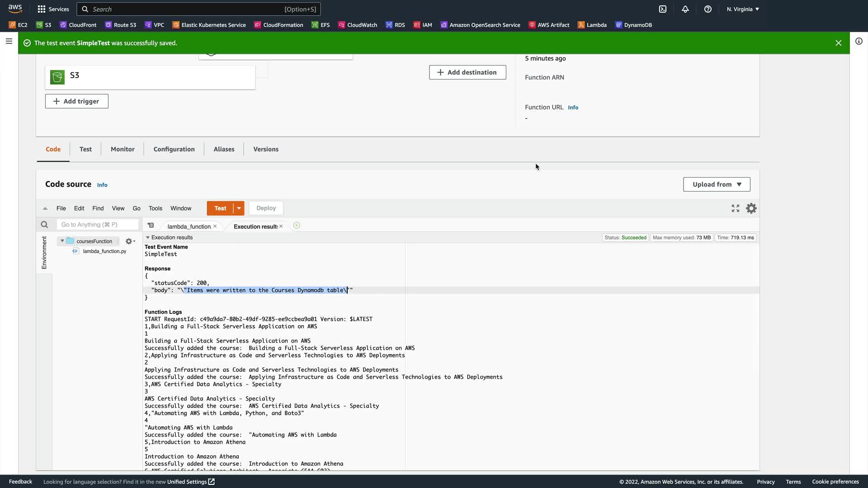Image resolution: width=868 pixels, height=488 pixels.
Task: Open the left navigation hamburger menu
Action: [9, 41]
